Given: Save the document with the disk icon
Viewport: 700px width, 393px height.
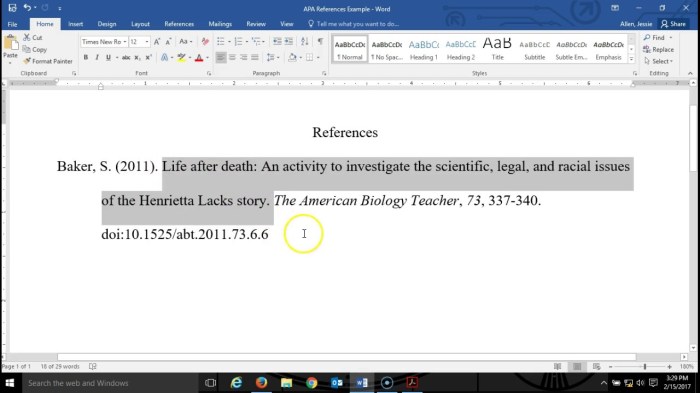Looking at the screenshot, I should [x=12, y=8].
